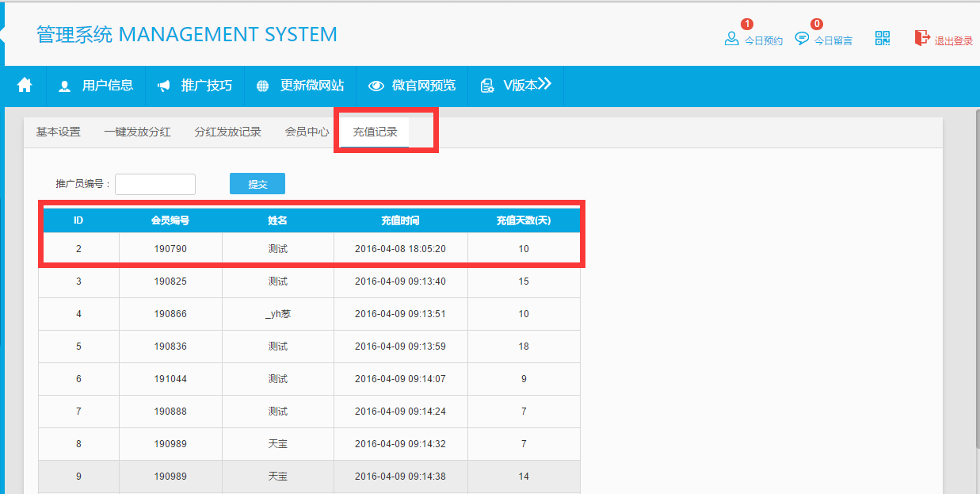
Task: Click timestamp 2016-04-09 09:14:24
Action: pyautogui.click(x=400, y=412)
